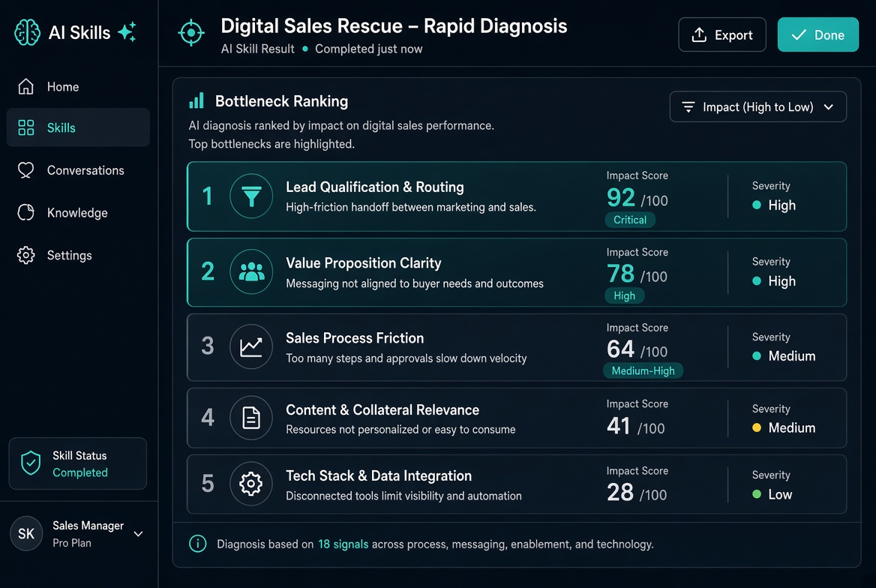
Task: Click the Done button
Action: point(818,34)
